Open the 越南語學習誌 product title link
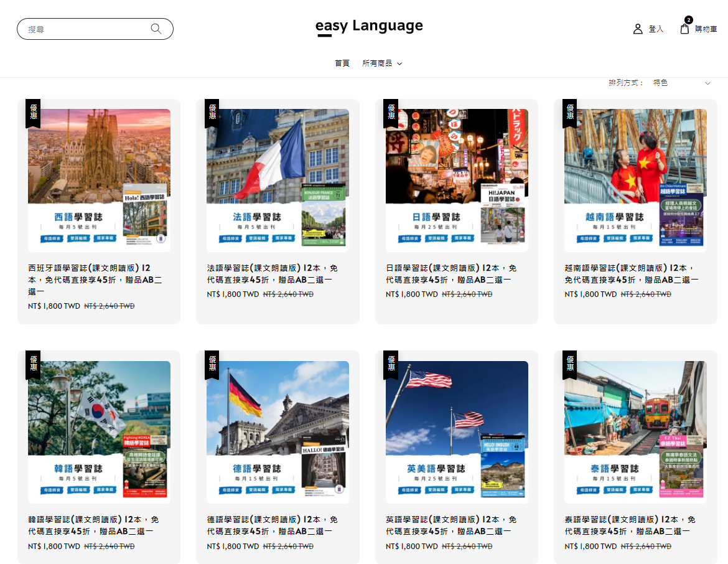 point(631,274)
